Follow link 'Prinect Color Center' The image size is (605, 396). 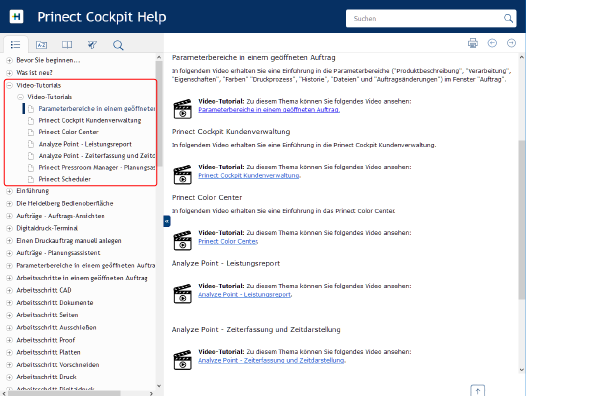228,241
